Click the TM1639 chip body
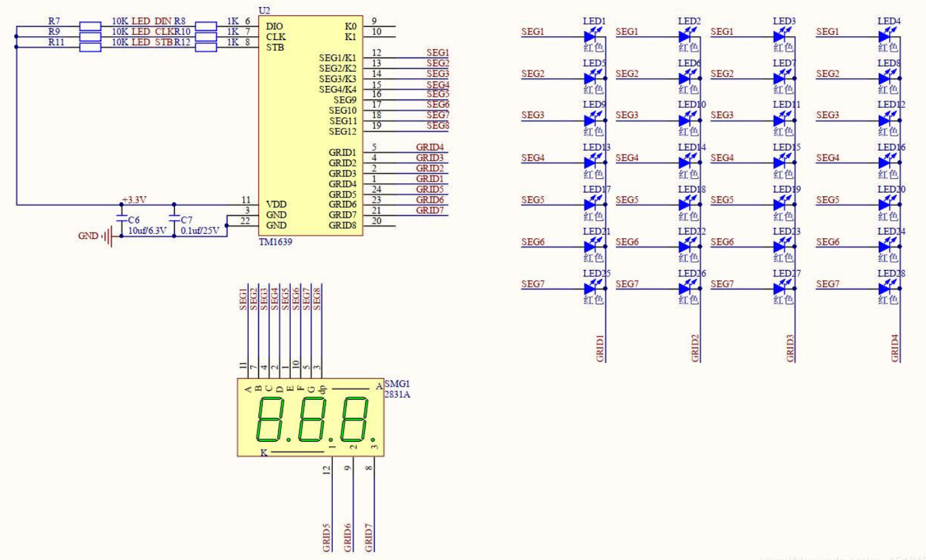The image size is (926, 560). point(311,125)
